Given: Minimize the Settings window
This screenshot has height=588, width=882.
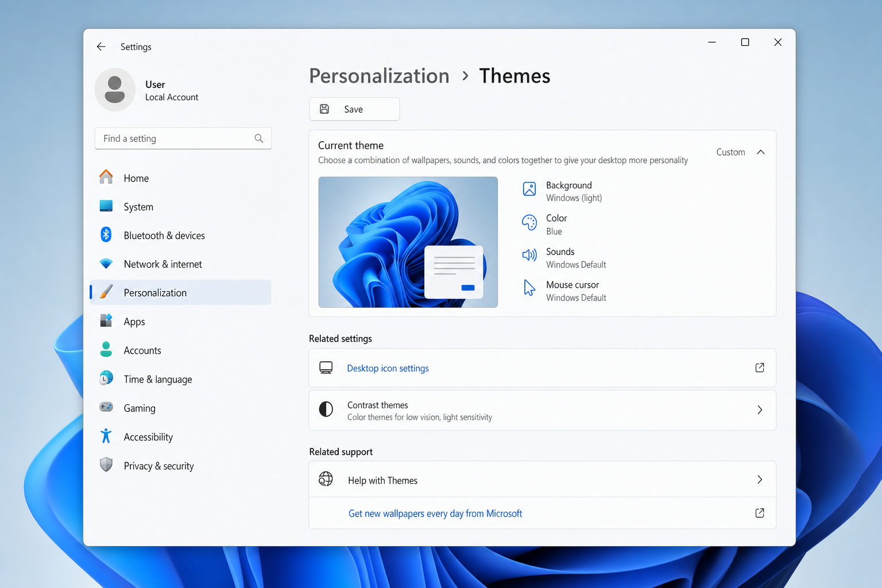Looking at the screenshot, I should coord(712,42).
